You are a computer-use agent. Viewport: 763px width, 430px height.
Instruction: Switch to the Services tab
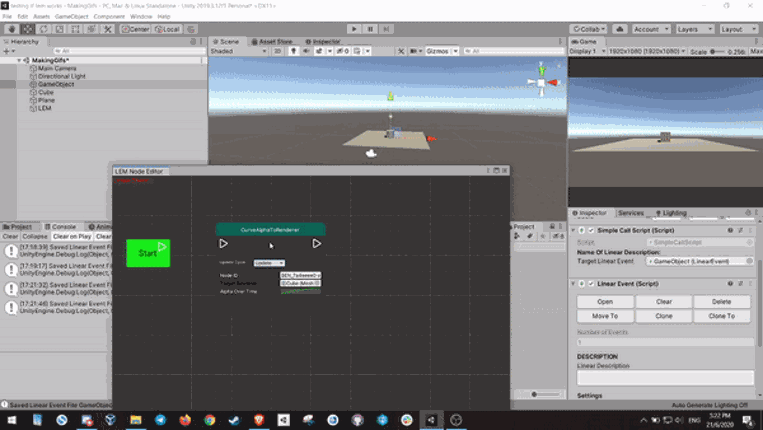[x=631, y=213]
